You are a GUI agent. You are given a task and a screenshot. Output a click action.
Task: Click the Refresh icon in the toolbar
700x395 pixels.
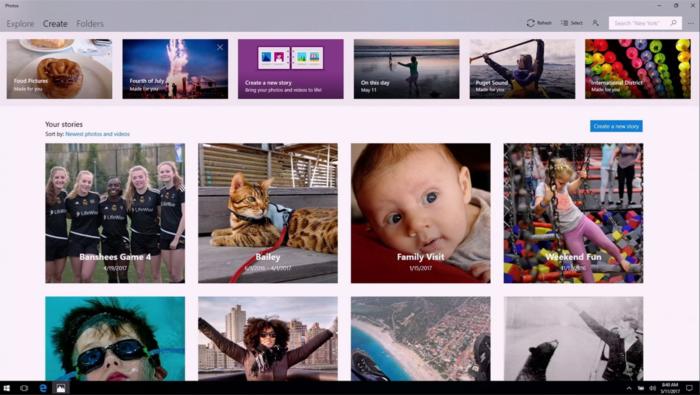tap(530, 23)
